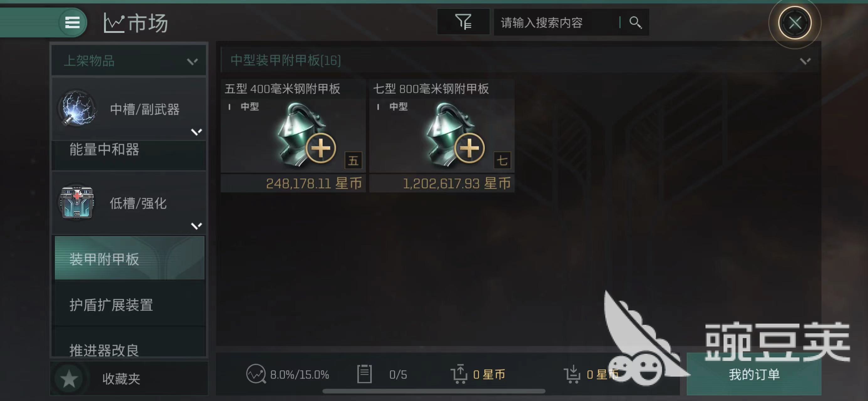868x401 pixels.
Task: Click the order count clipboard icon
Action: (x=364, y=374)
